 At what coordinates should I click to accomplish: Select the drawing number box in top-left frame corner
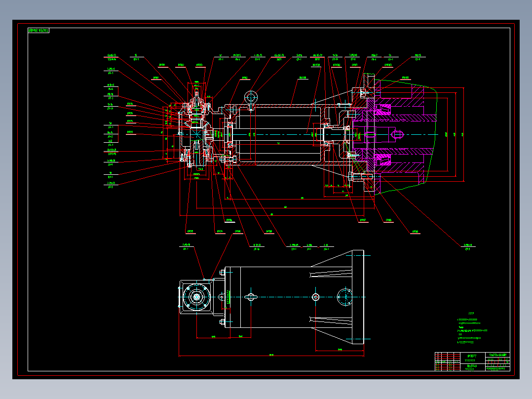(x=38, y=31)
